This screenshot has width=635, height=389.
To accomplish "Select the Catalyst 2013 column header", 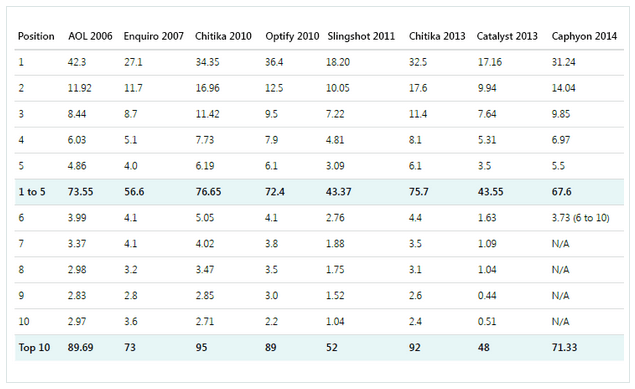I will pos(507,36).
